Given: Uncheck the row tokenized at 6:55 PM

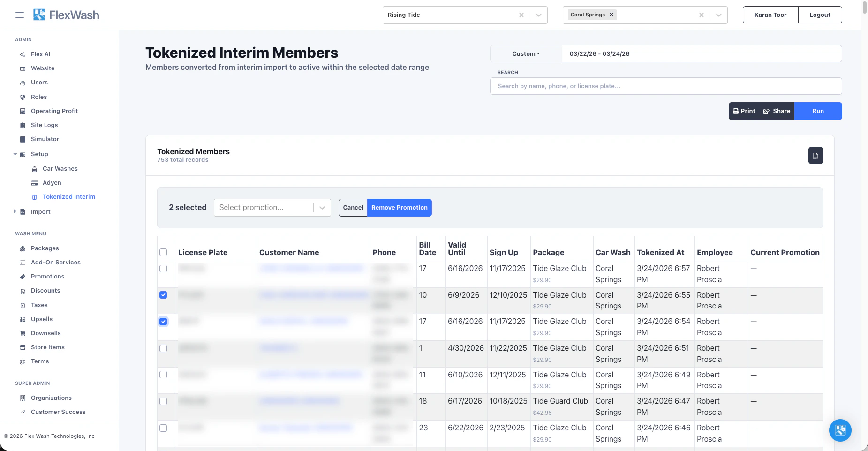Looking at the screenshot, I should [163, 295].
